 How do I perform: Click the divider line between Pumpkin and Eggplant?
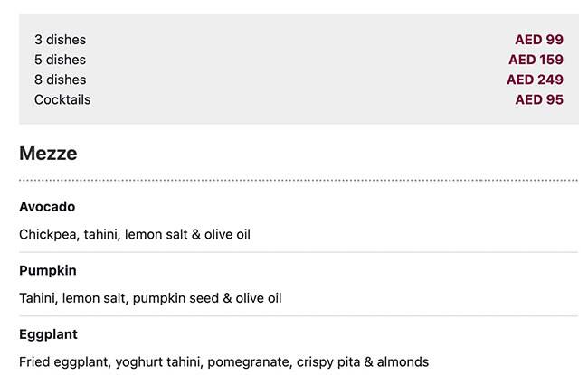coord(299,315)
